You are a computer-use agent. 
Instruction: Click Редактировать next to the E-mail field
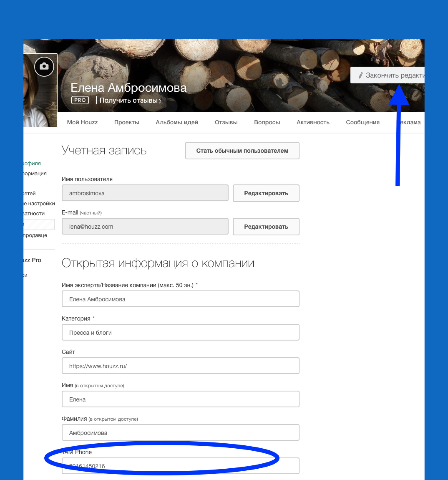(266, 226)
